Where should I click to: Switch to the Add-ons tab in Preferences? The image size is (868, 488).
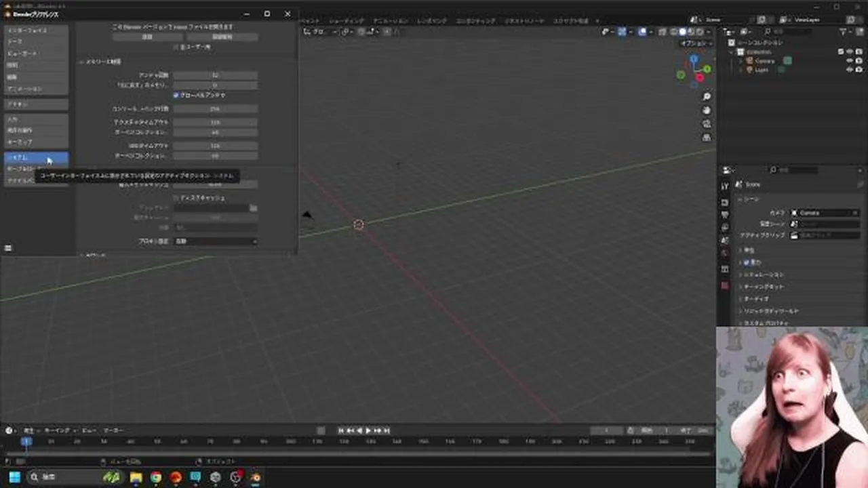tap(37, 104)
